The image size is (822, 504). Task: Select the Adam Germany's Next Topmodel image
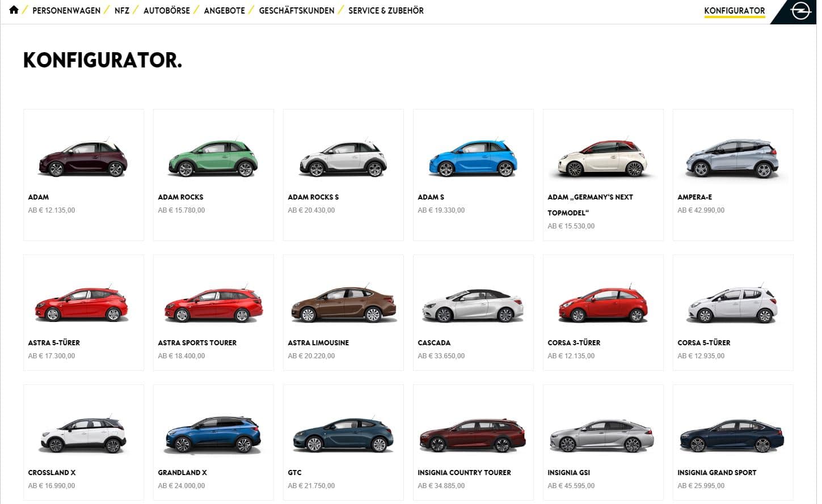602,159
